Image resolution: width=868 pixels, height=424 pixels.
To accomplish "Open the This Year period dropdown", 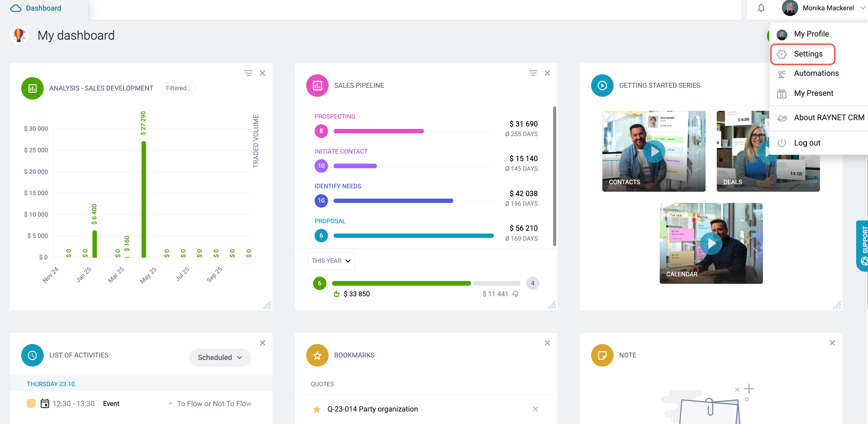I will click(331, 261).
